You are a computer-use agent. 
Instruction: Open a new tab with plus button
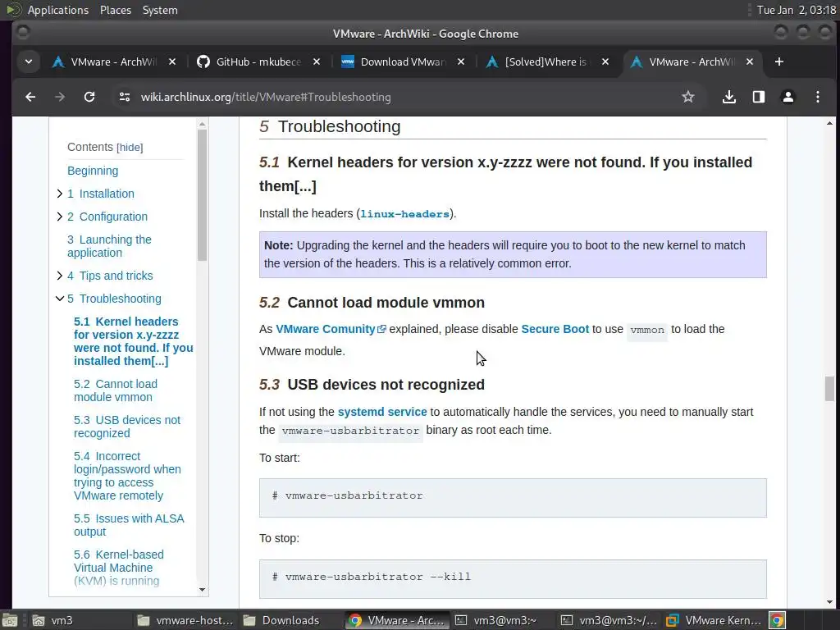(779, 62)
